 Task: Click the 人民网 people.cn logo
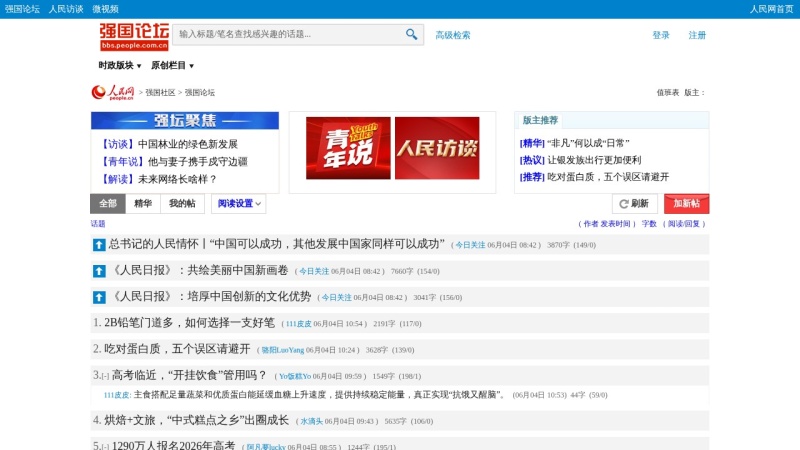[x=113, y=92]
